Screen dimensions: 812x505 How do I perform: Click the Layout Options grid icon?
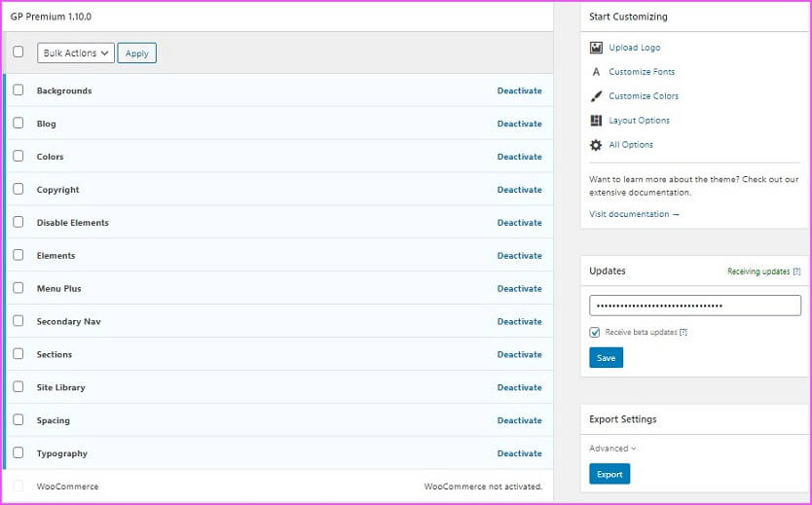pyautogui.click(x=596, y=121)
